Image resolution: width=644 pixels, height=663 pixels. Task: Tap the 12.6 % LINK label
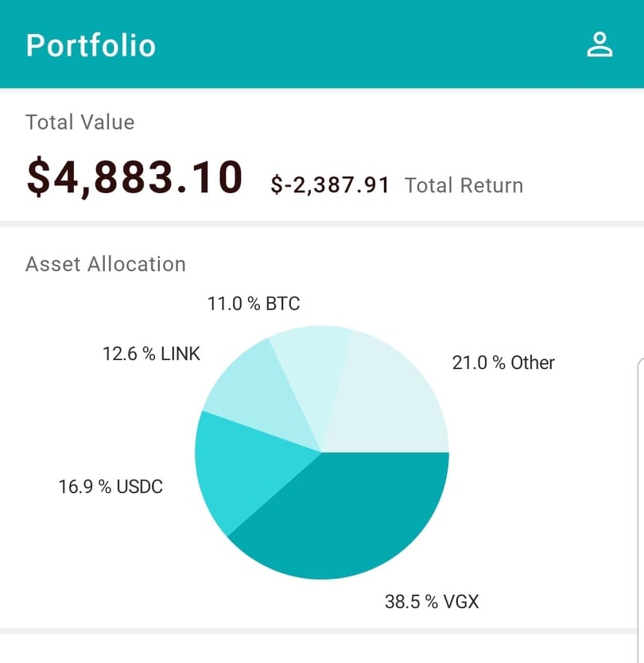tap(151, 353)
